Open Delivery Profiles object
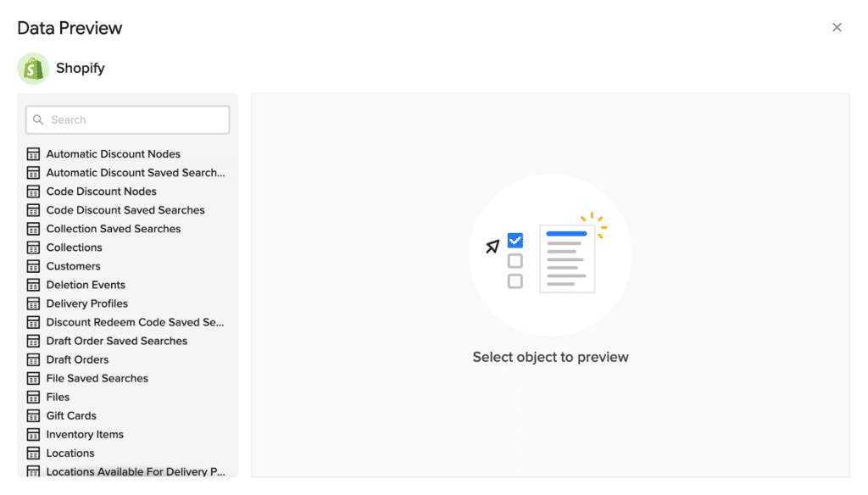The width and height of the screenshot is (868, 495). pyautogui.click(x=87, y=303)
